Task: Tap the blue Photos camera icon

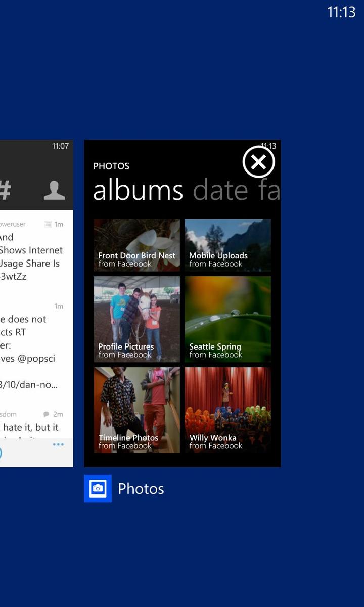Action: (98, 489)
